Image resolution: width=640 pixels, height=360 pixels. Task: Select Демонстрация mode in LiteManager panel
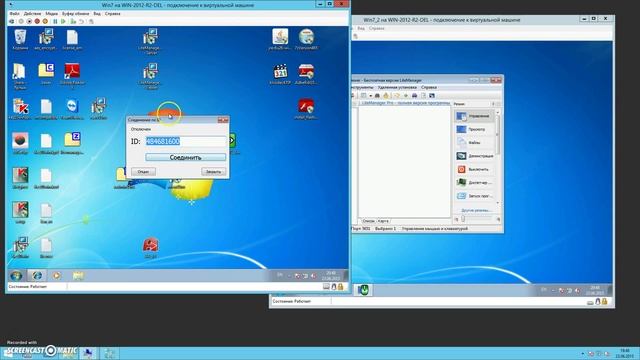click(474, 156)
